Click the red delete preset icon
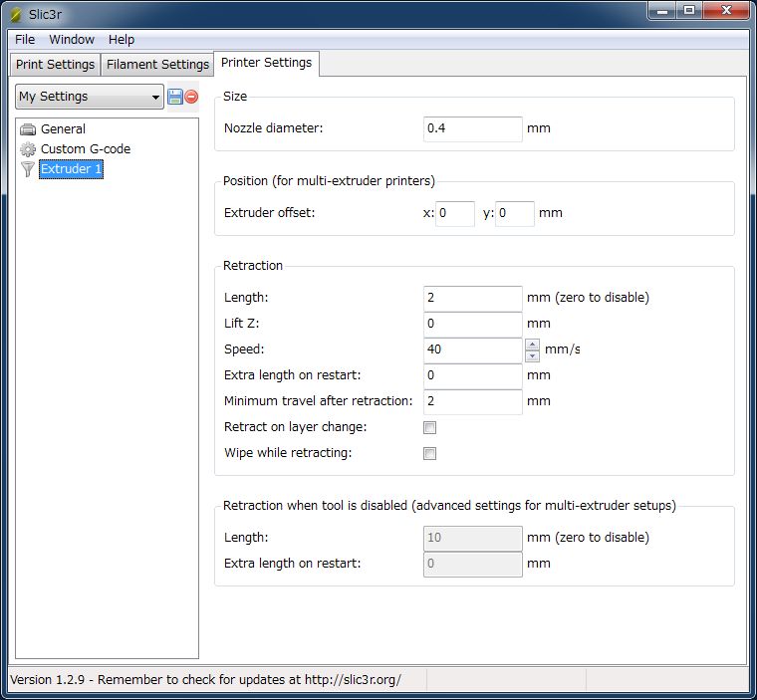Screen dimensions: 757x700 pyautogui.click(x=191, y=97)
